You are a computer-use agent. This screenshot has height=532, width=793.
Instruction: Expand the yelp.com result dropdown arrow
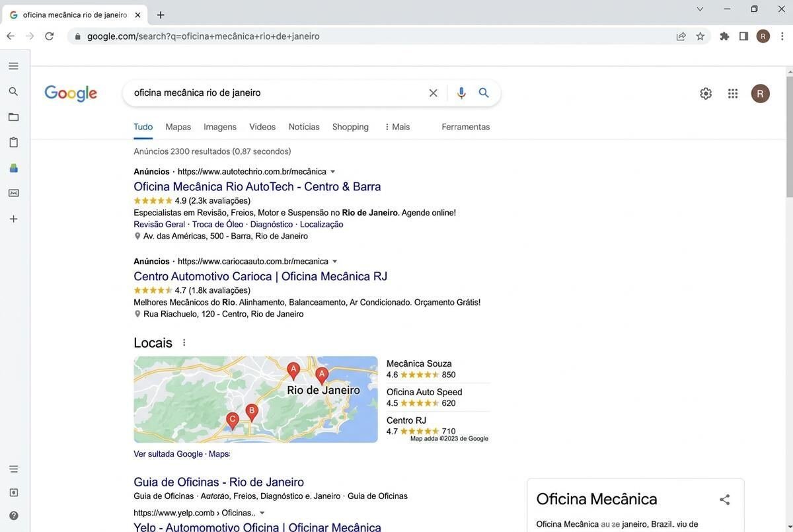[x=262, y=513]
